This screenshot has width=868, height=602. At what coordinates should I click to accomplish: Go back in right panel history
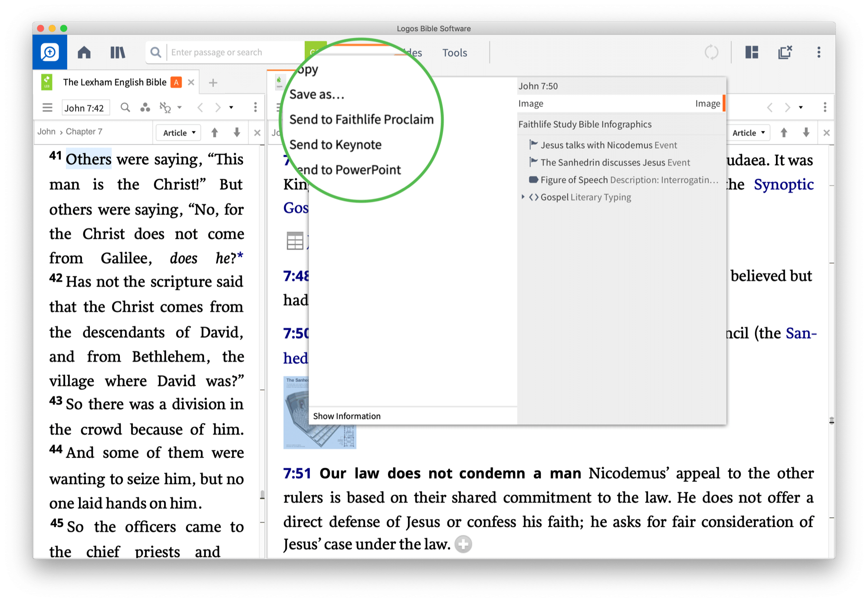769,107
